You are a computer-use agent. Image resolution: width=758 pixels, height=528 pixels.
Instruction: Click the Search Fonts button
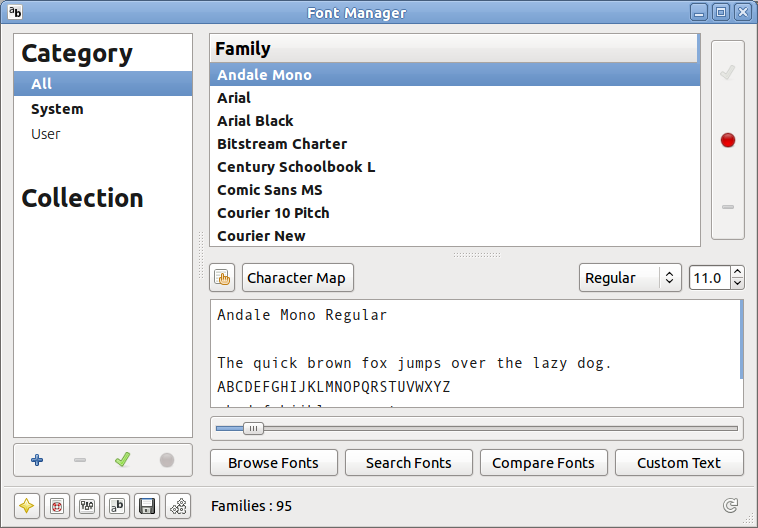point(408,463)
